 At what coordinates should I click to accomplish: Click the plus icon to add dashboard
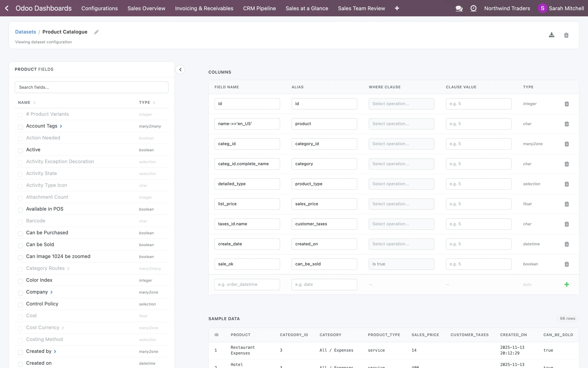click(x=397, y=8)
